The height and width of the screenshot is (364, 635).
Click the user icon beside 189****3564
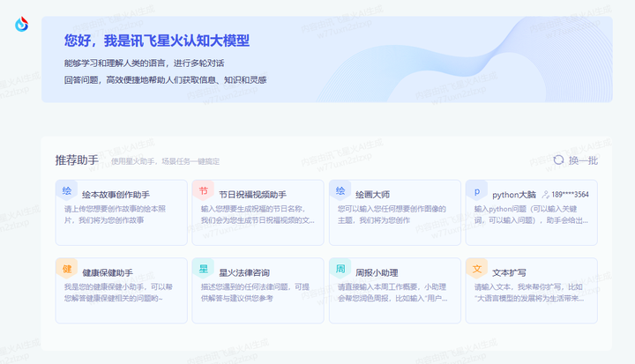(x=546, y=195)
